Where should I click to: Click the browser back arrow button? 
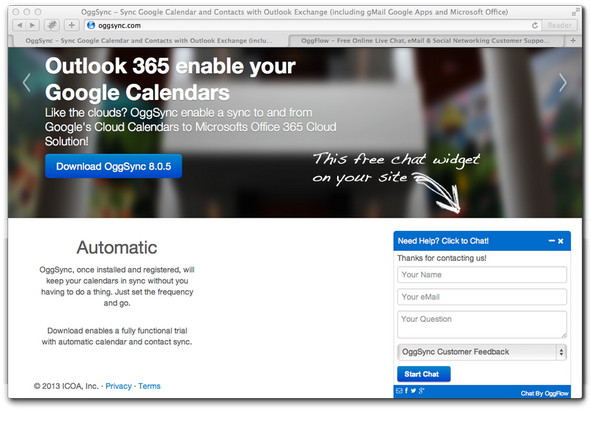pos(20,26)
